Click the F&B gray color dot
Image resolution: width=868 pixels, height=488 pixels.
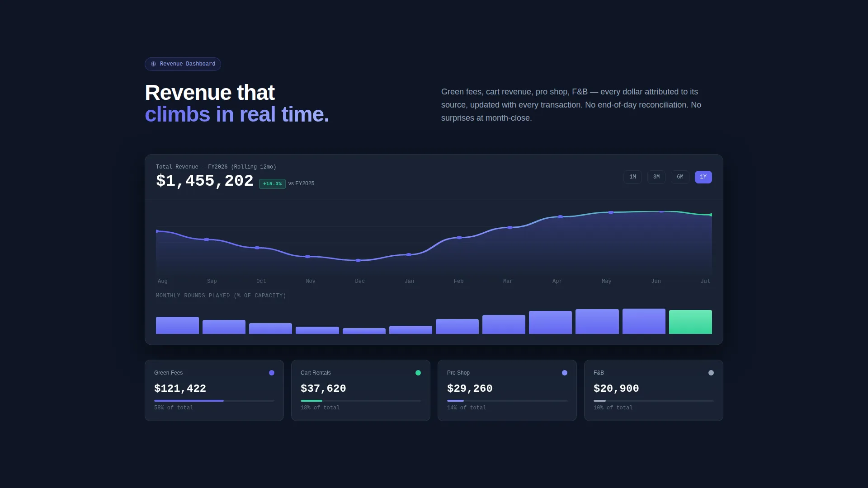(x=711, y=373)
